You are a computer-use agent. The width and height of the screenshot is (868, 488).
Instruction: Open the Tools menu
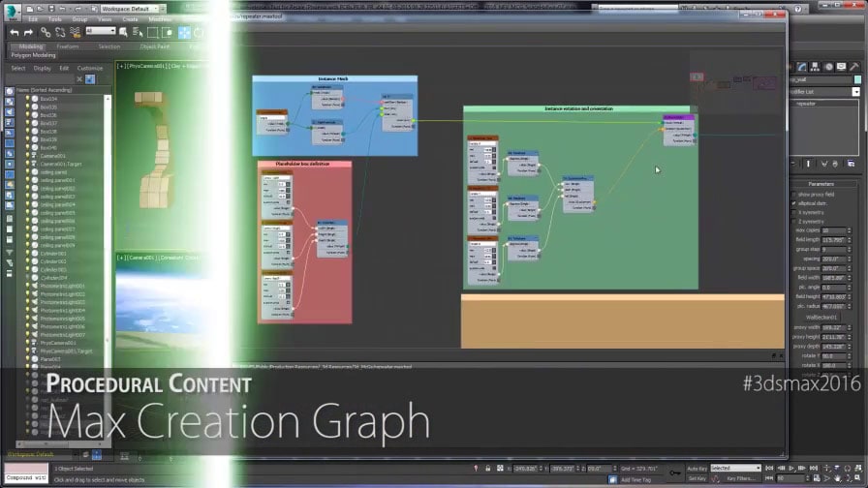55,19
